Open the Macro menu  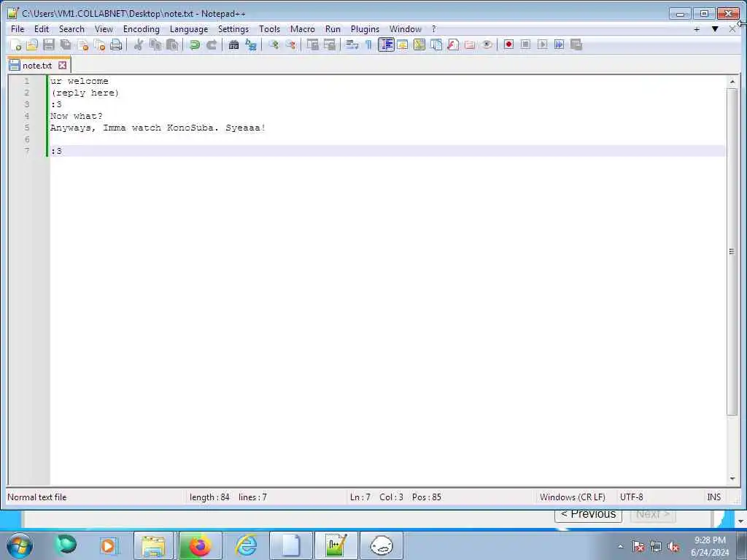tap(303, 29)
